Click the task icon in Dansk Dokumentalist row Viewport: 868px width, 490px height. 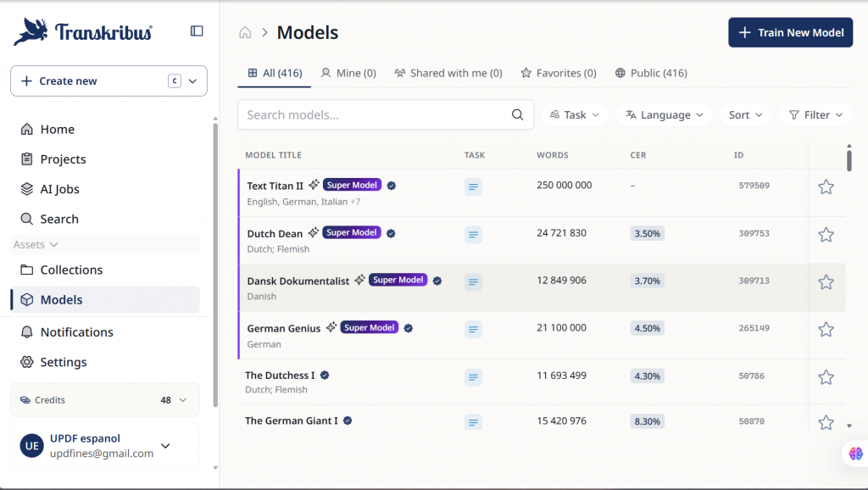[473, 281]
